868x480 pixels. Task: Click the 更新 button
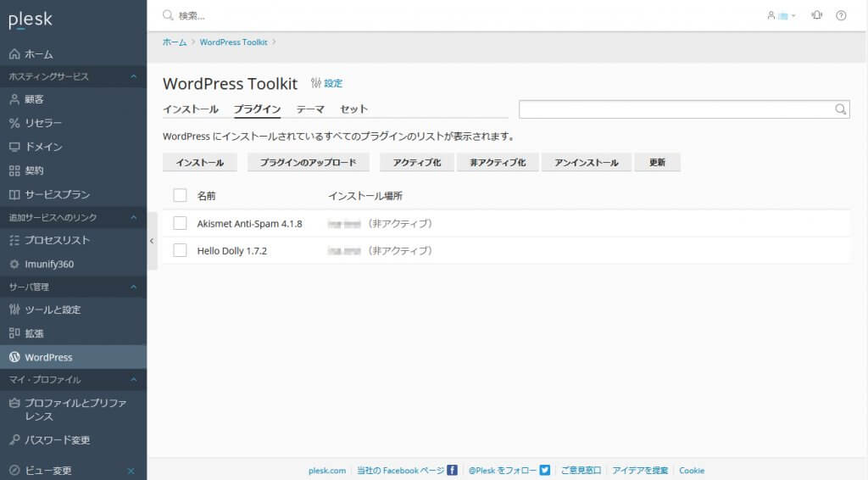click(x=657, y=162)
